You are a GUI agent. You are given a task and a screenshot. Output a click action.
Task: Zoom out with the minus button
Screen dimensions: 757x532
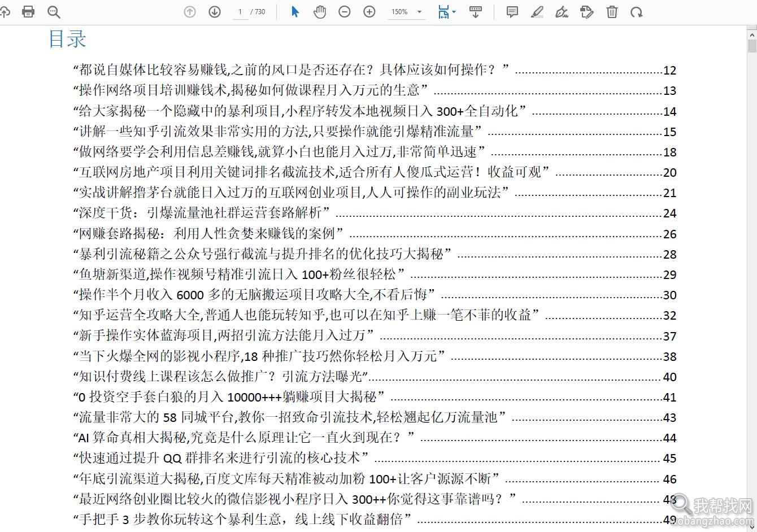345,11
